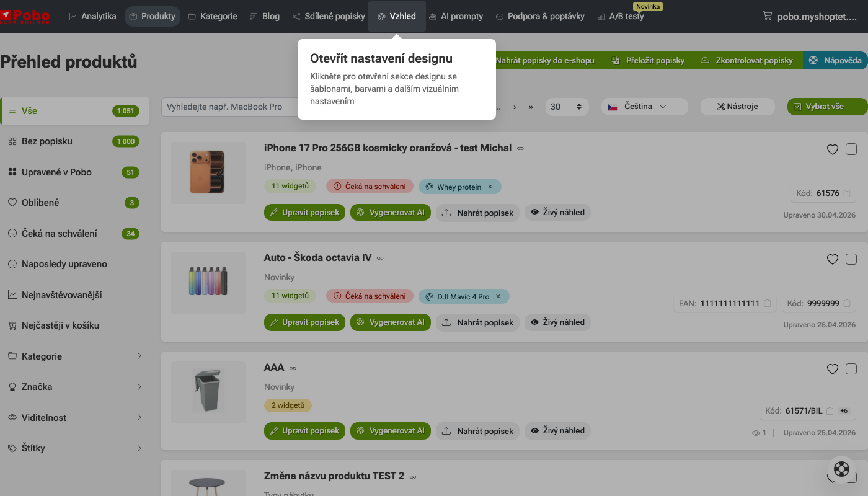Image resolution: width=868 pixels, height=496 pixels.
Task: Open the Blog section
Action: (x=265, y=17)
